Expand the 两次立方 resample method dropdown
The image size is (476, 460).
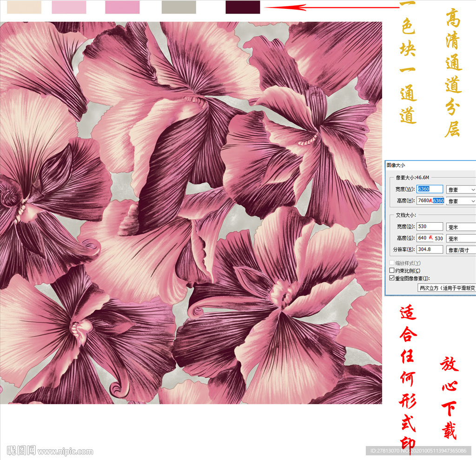446,288
